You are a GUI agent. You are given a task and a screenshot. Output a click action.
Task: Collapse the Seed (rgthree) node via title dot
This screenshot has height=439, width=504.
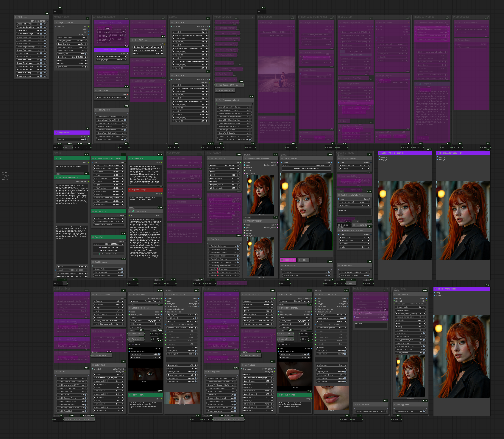93,237
